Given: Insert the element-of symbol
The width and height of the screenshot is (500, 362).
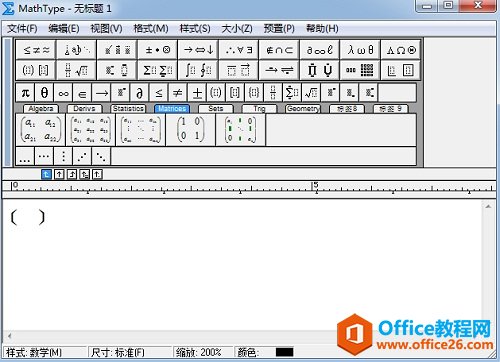Looking at the screenshot, I should (82, 93).
